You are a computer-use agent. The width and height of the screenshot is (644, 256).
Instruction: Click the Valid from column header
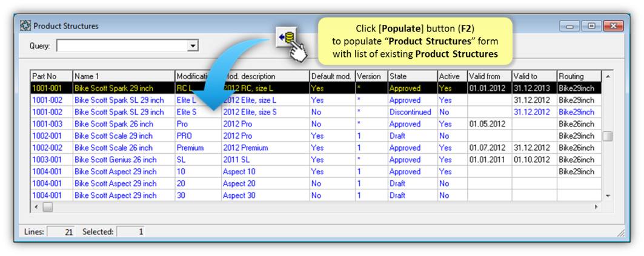pos(490,76)
